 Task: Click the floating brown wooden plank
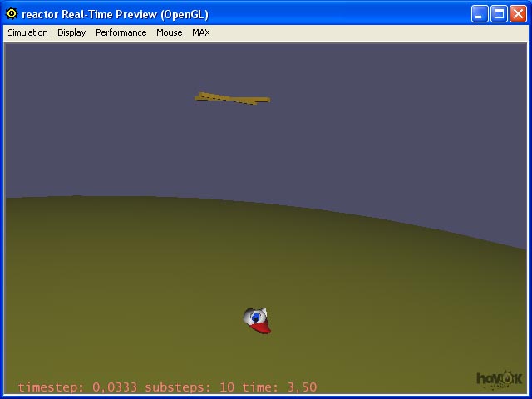point(233,99)
